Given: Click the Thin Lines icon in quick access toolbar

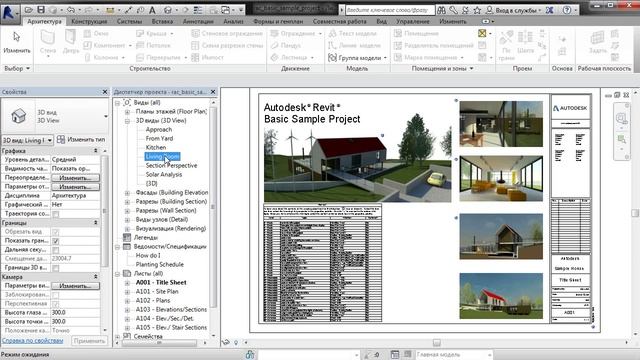Looking at the screenshot, I should [x=198, y=10].
